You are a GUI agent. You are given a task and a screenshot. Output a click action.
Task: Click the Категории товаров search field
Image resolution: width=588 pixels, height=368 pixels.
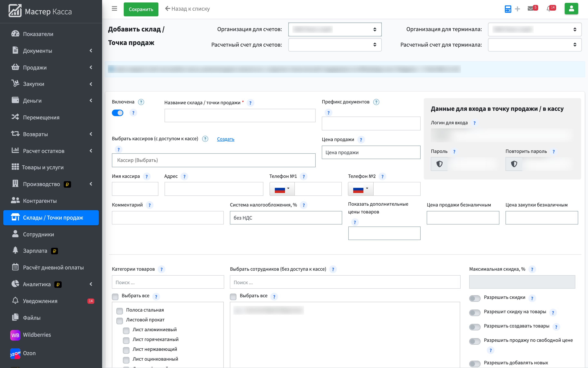pos(168,282)
